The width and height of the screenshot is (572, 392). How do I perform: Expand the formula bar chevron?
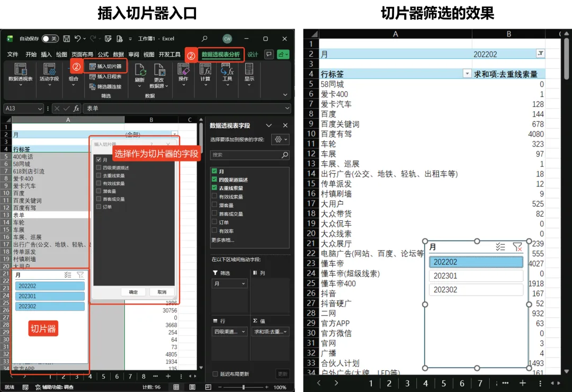(x=288, y=109)
